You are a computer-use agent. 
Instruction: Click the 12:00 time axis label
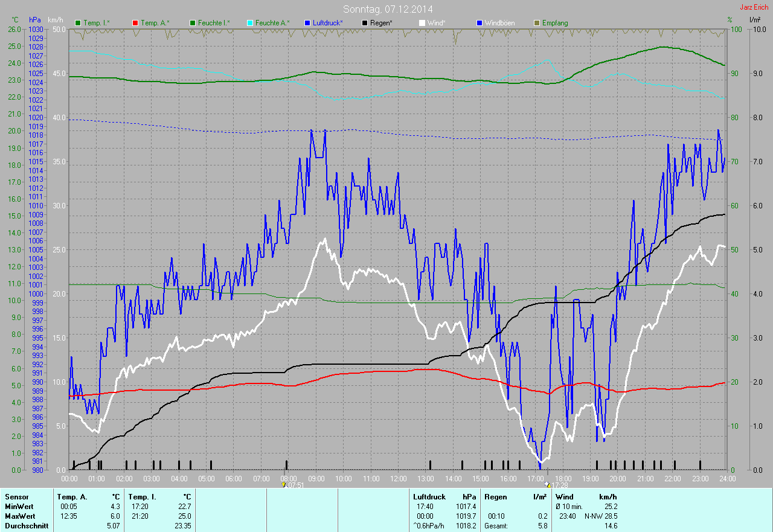(399, 479)
